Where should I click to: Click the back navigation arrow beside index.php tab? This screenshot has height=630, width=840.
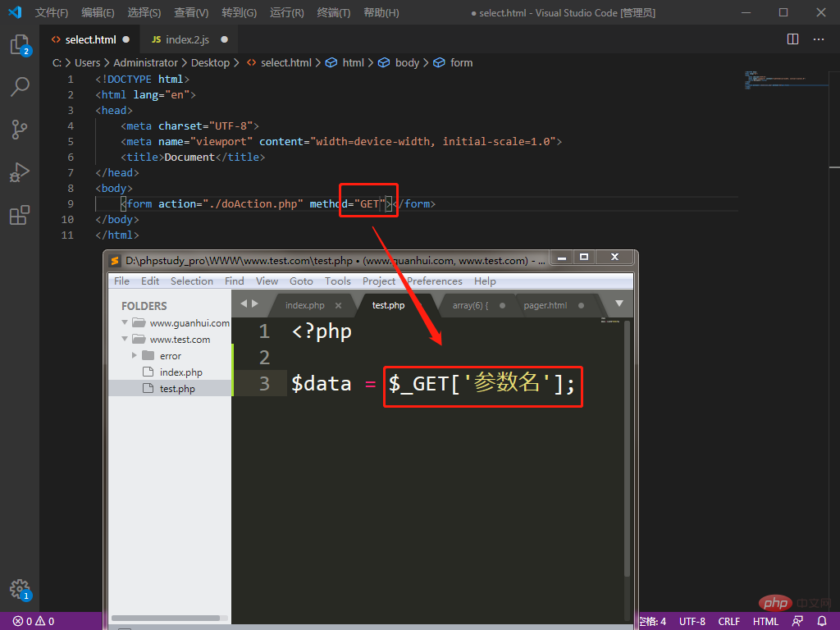[x=244, y=304]
